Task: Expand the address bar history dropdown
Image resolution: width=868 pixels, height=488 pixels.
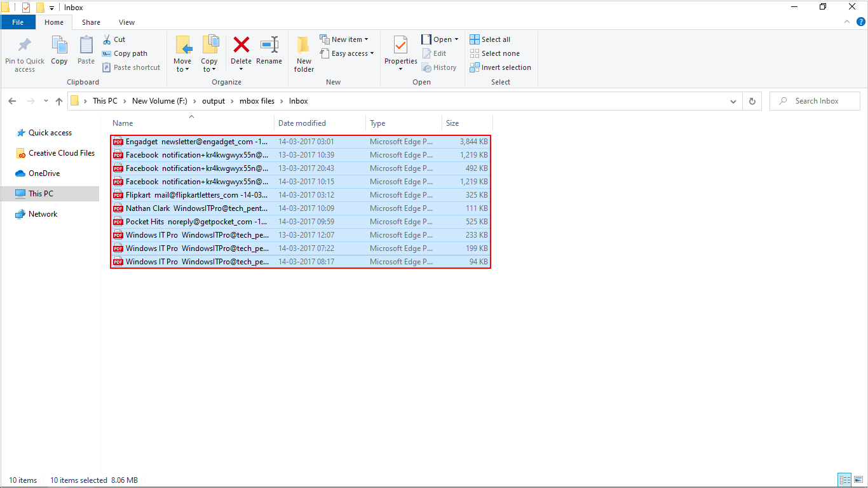Action: pyautogui.click(x=734, y=101)
